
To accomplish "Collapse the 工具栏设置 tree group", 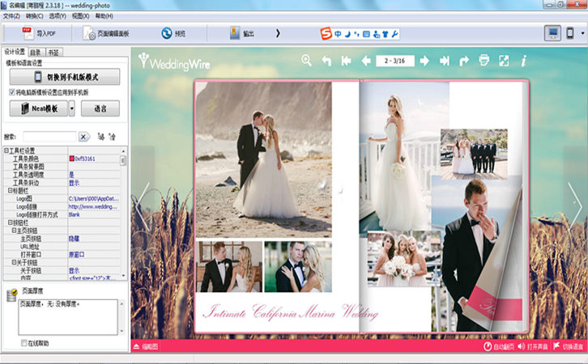I will pyautogui.click(x=6, y=150).
